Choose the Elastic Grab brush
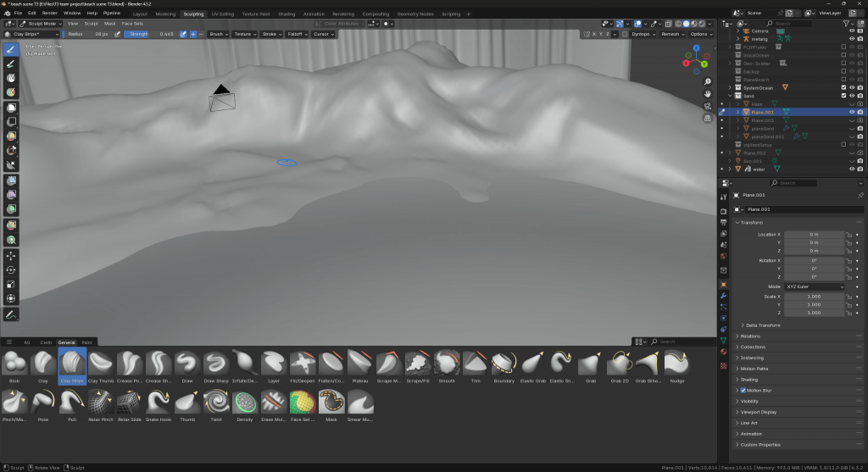This screenshot has height=472, width=868. pyautogui.click(x=533, y=363)
